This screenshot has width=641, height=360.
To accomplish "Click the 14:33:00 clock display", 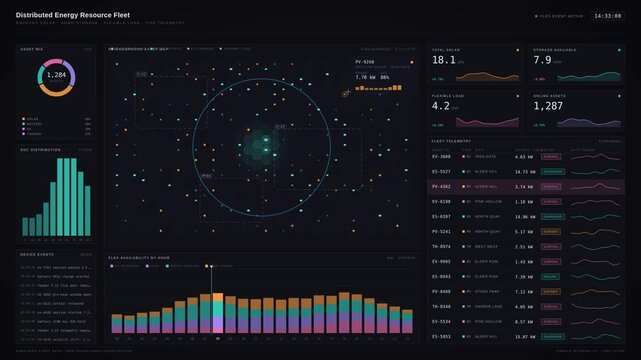I will (x=607, y=16).
